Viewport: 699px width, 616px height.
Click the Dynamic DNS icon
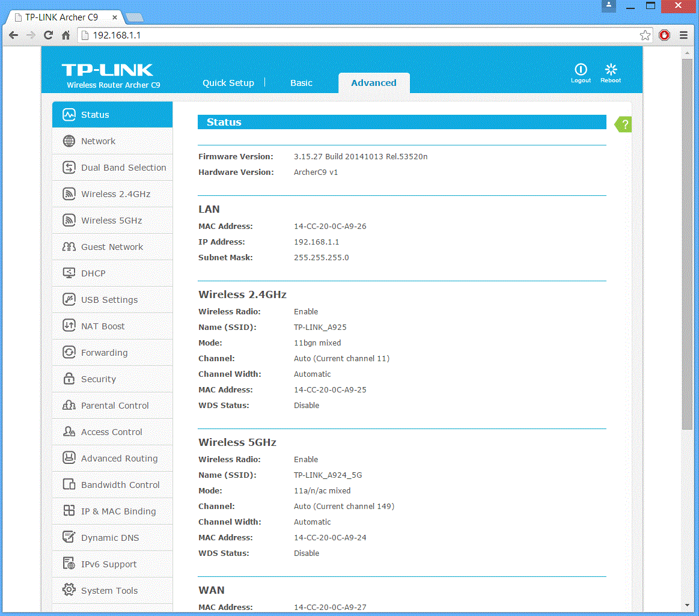[x=69, y=537]
